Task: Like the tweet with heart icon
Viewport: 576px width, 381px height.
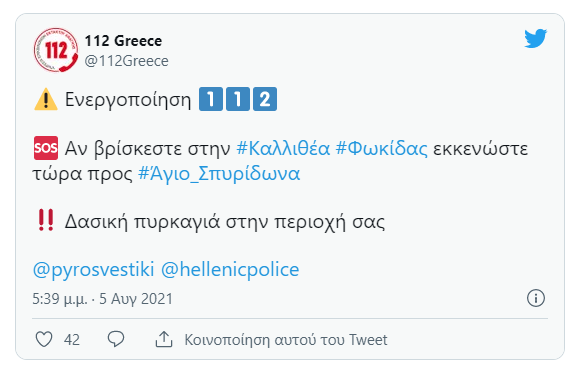Action: pos(44,339)
